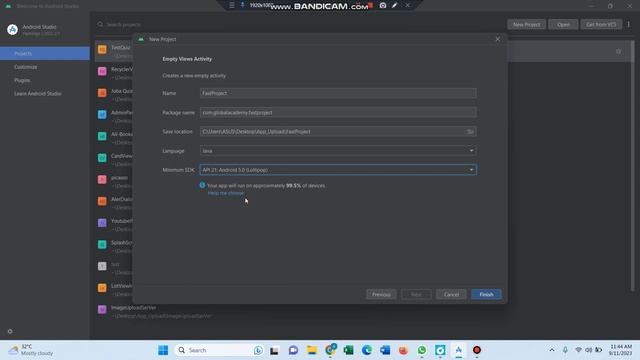Open the Windows Start menu
This screenshot has height=360, width=640.
pos(163,350)
